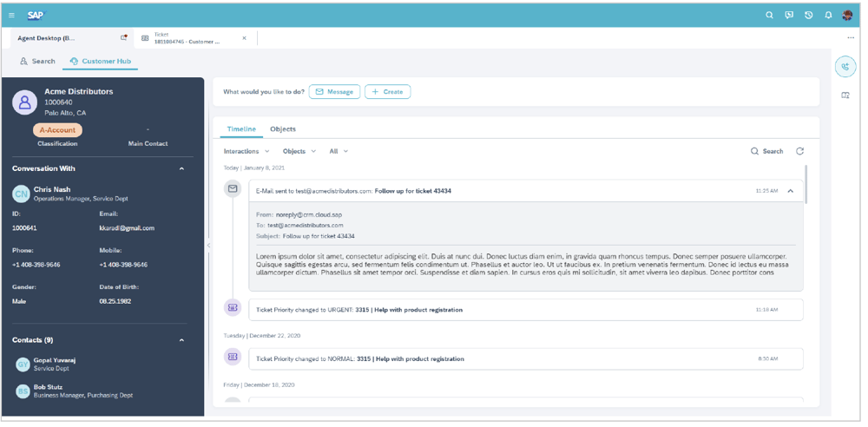Open the feedback chat icon in header

click(789, 16)
